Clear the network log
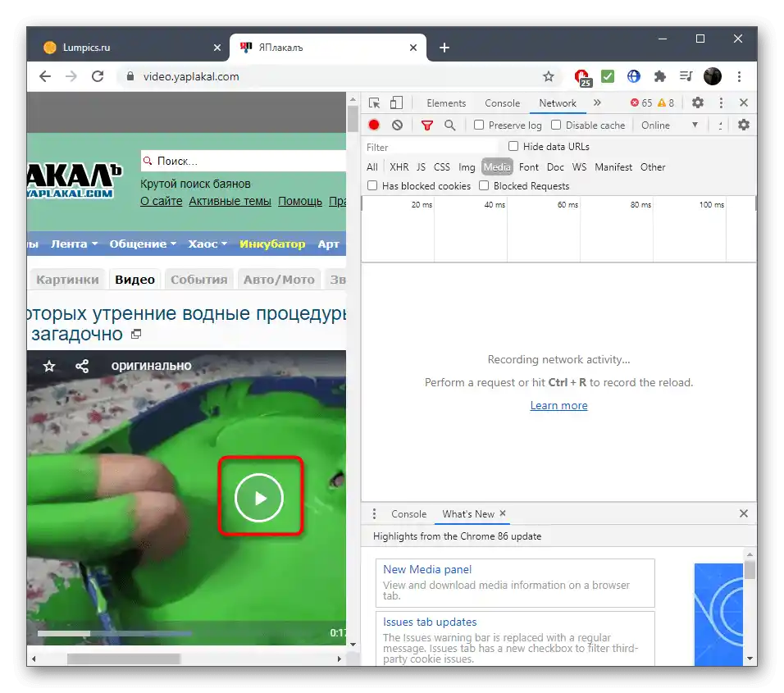Image resolution: width=784 pixels, height=693 pixels. [x=397, y=125]
